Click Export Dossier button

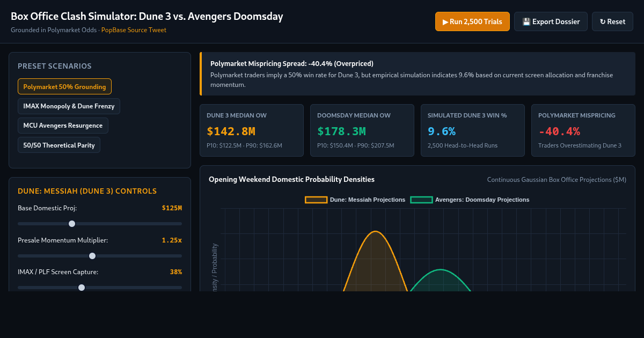click(x=551, y=21)
